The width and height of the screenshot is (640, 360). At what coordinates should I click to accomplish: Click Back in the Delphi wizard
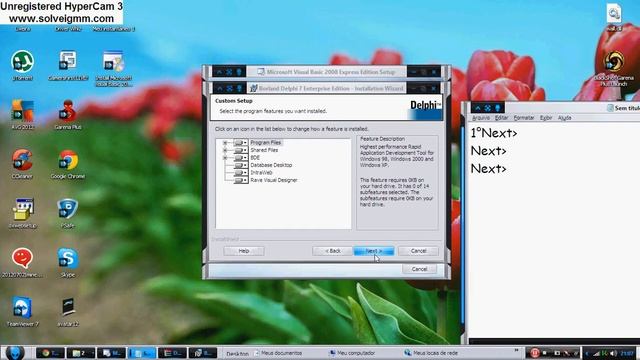(x=332, y=251)
